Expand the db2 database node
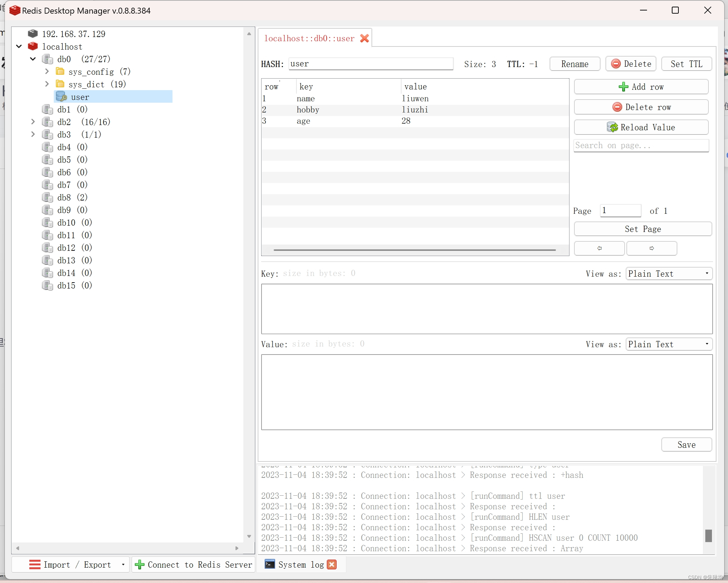This screenshot has width=728, height=583. (33, 122)
